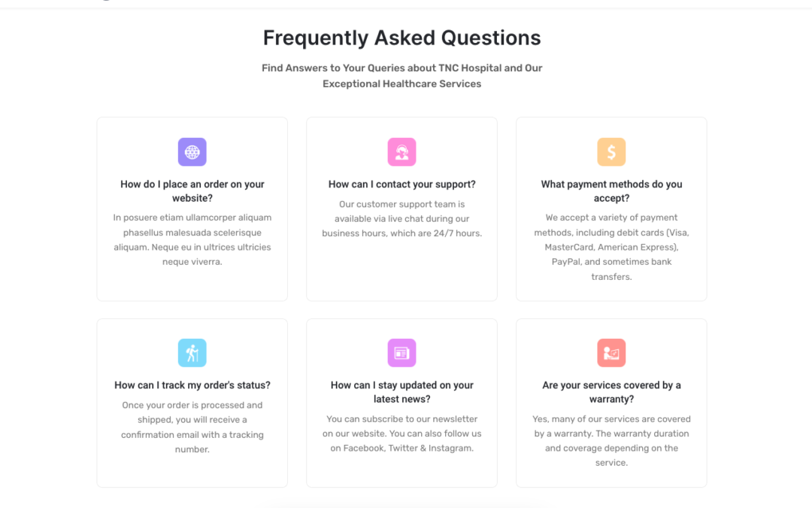Click the payment methods answer paragraph
Image resolution: width=812 pixels, height=508 pixels.
[611, 247]
